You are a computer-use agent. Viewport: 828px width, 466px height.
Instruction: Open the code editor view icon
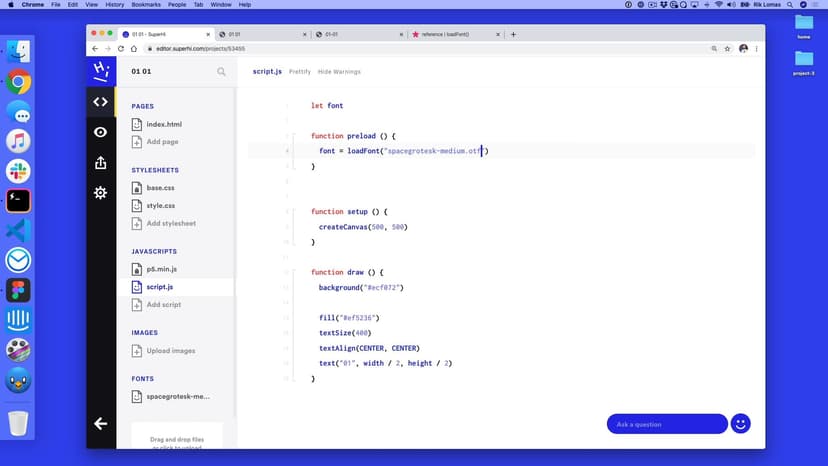(x=100, y=102)
